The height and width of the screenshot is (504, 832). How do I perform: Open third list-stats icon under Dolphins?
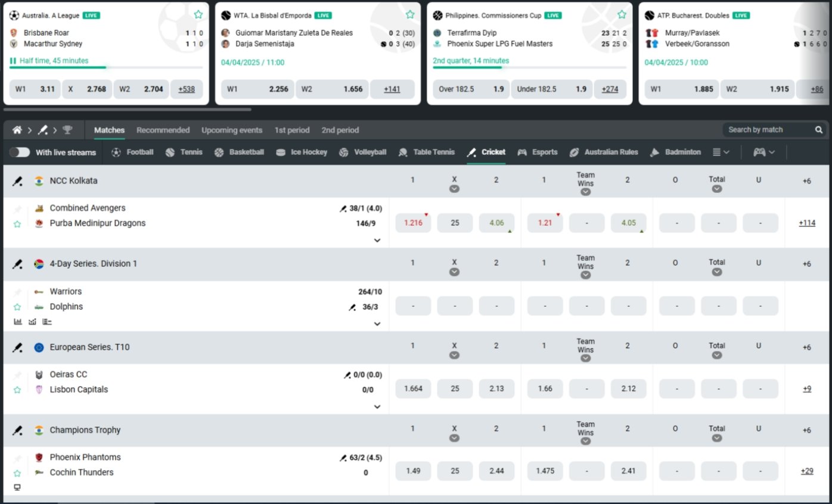(x=47, y=322)
